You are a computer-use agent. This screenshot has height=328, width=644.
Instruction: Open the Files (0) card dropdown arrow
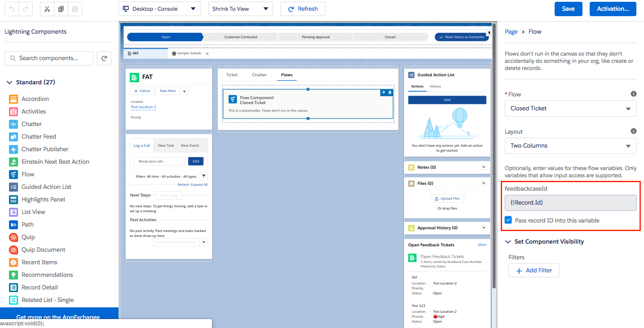pyautogui.click(x=484, y=184)
